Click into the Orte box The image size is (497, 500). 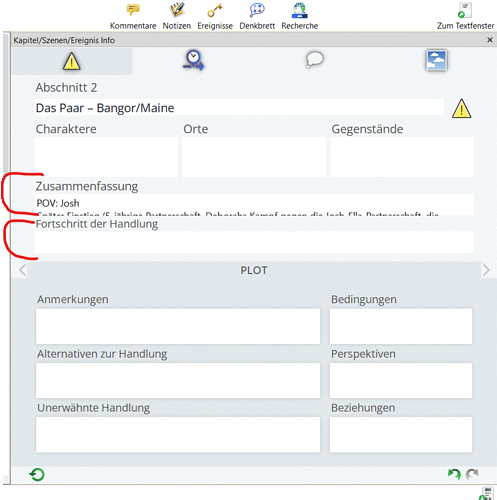(254, 157)
